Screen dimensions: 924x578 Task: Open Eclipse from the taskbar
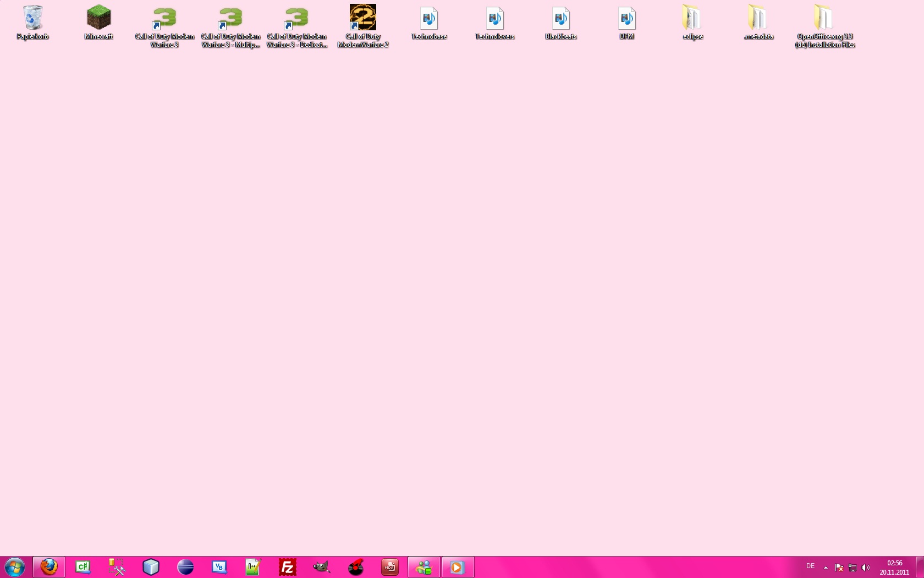(185, 566)
